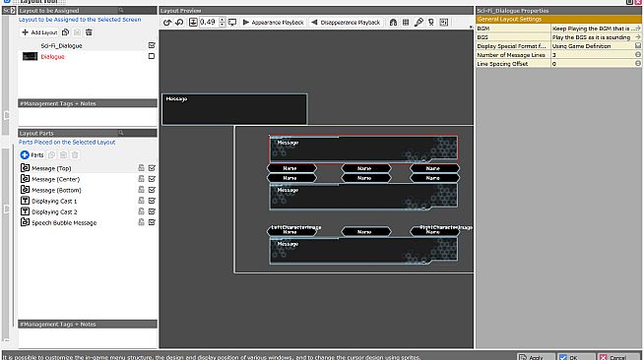Select the red-outlined top Message window in preview

tap(363, 149)
